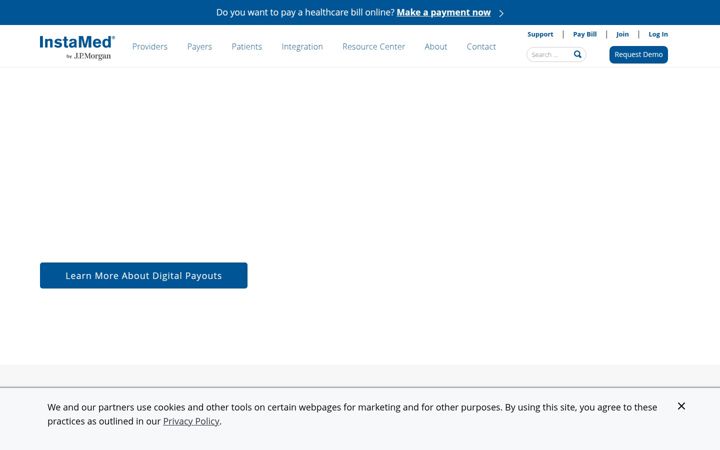Go to the Contact page
Image resolution: width=720 pixels, height=450 pixels.
pyautogui.click(x=481, y=46)
